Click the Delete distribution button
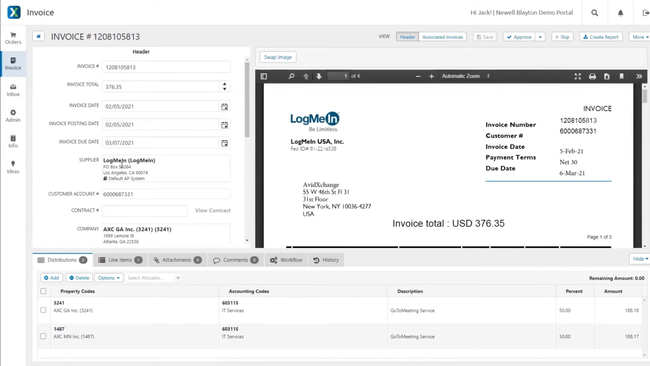650x366 pixels. click(79, 278)
